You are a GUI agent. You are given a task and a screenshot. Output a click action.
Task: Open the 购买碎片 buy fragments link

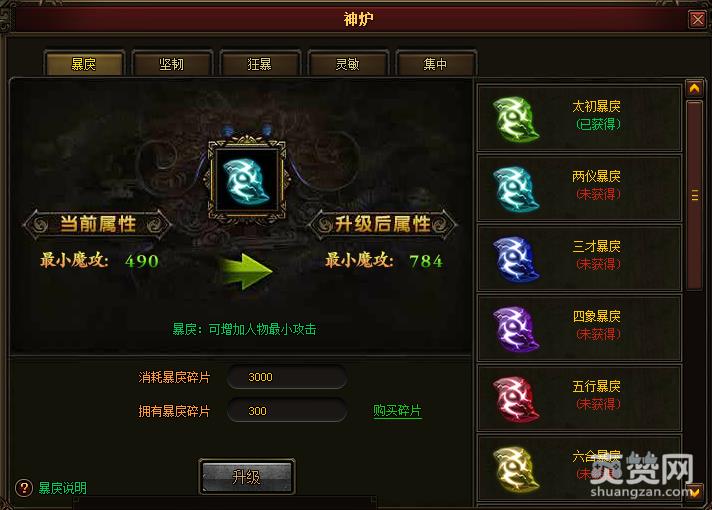397,411
